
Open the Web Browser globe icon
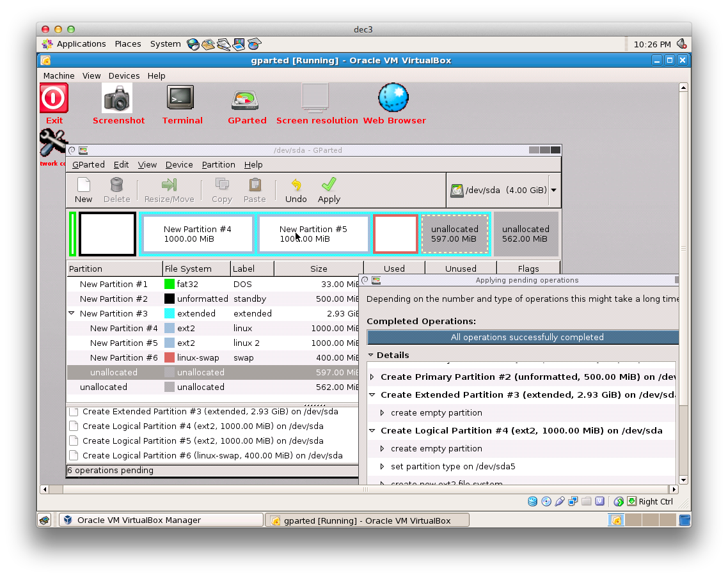[393, 98]
